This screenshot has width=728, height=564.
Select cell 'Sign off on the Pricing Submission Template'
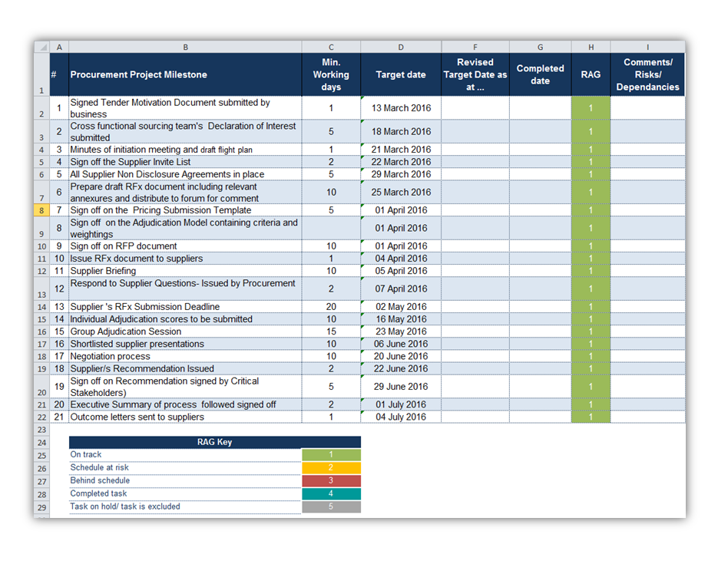[185, 210]
